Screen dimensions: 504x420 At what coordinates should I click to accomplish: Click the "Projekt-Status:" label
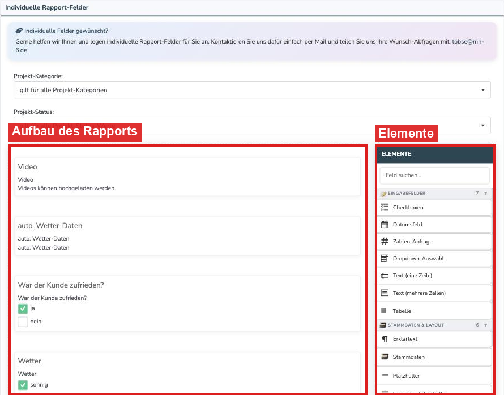(x=34, y=112)
